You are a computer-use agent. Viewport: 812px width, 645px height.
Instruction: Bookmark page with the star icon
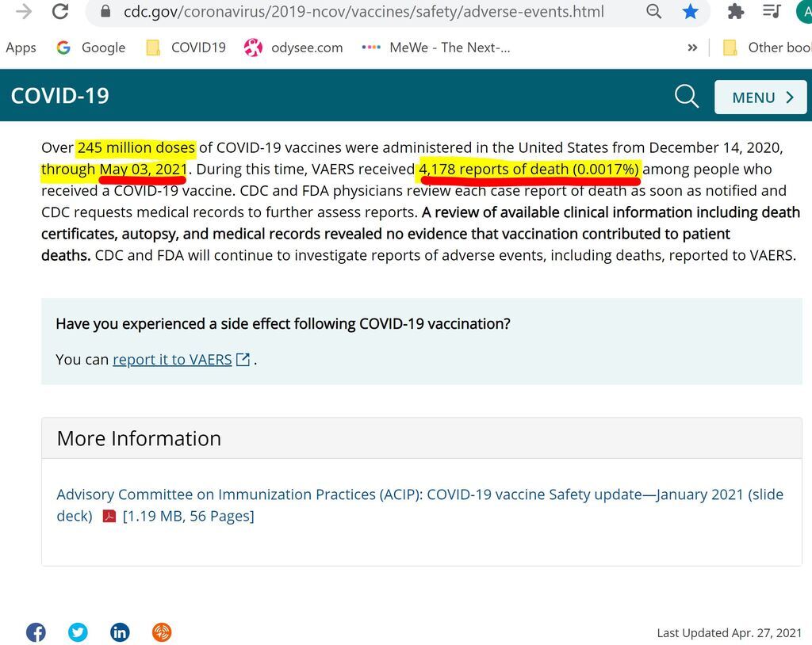[x=690, y=12]
